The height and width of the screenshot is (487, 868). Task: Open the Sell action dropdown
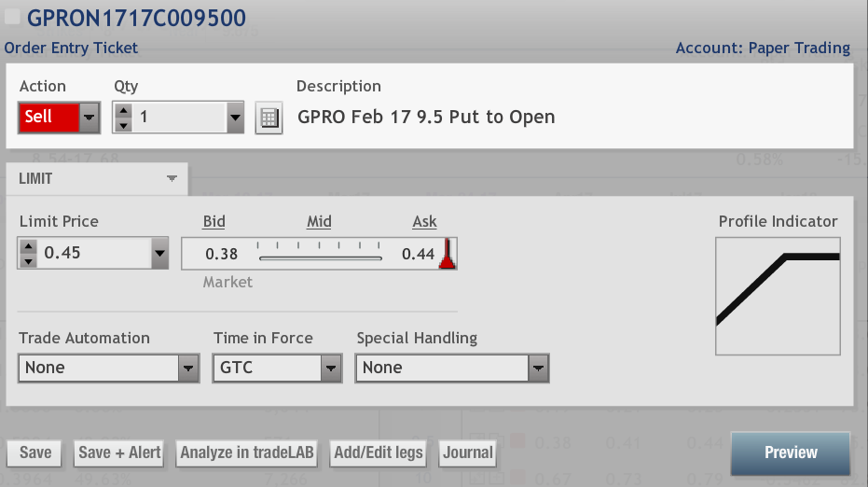(89, 118)
